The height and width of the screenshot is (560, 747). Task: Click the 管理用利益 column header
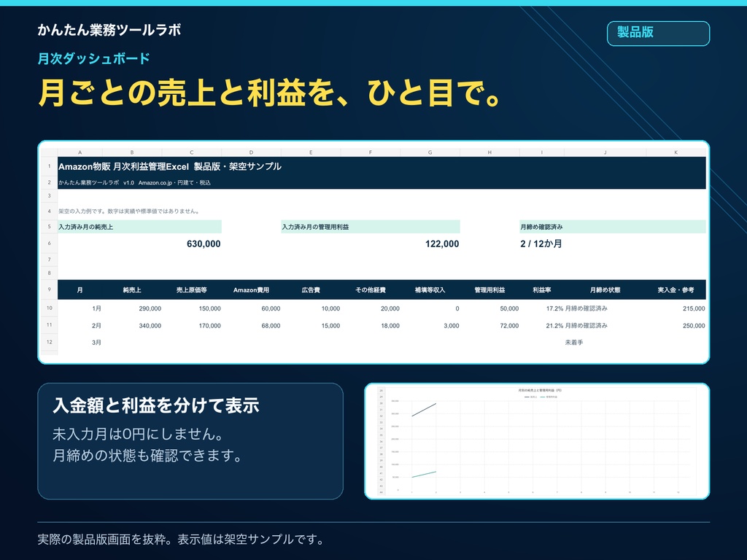[x=489, y=290]
